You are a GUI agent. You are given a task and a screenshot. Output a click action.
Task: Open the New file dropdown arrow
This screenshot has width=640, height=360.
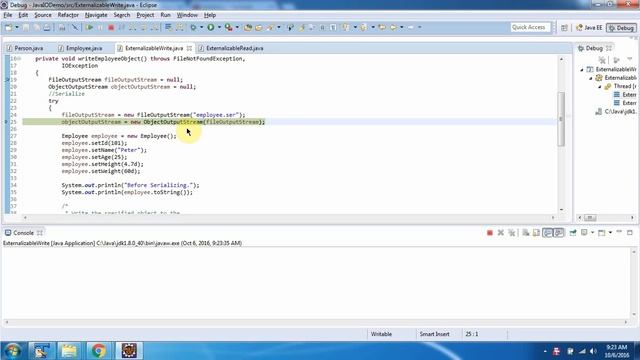coord(17,28)
